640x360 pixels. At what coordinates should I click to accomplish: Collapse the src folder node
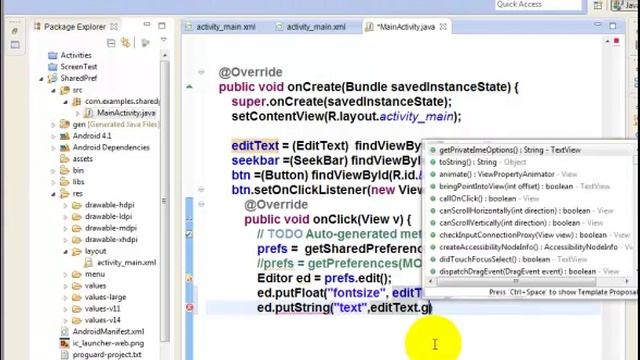tap(53, 90)
